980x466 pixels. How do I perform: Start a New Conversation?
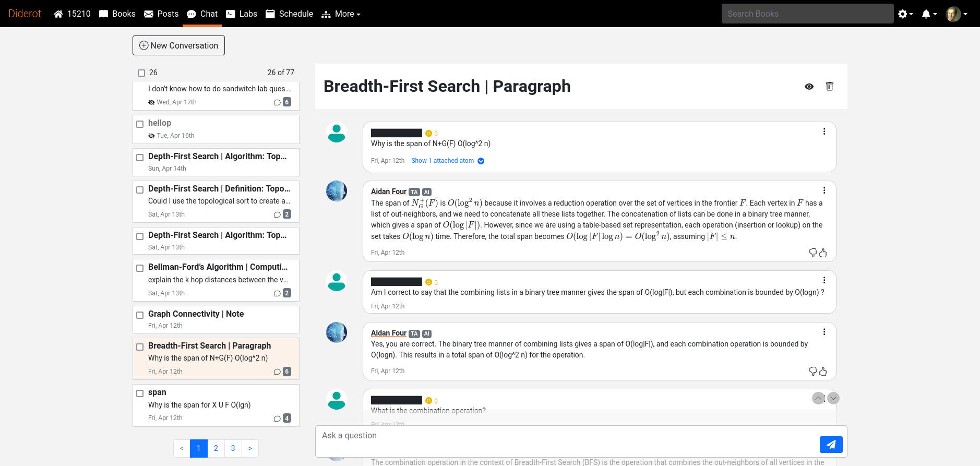click(x=178, y=45)
